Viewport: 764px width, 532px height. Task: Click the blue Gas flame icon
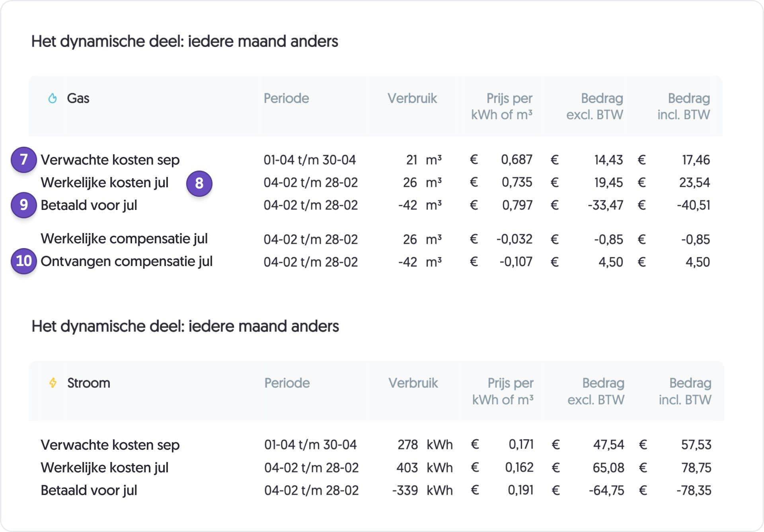coord(53,98)
